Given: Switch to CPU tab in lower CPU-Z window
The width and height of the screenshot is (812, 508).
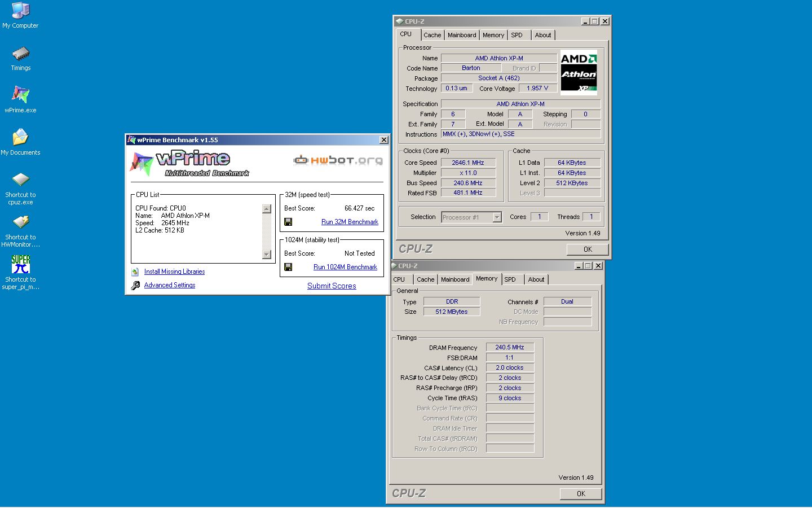Looking at the screenshot, I should tap(399, 279).
